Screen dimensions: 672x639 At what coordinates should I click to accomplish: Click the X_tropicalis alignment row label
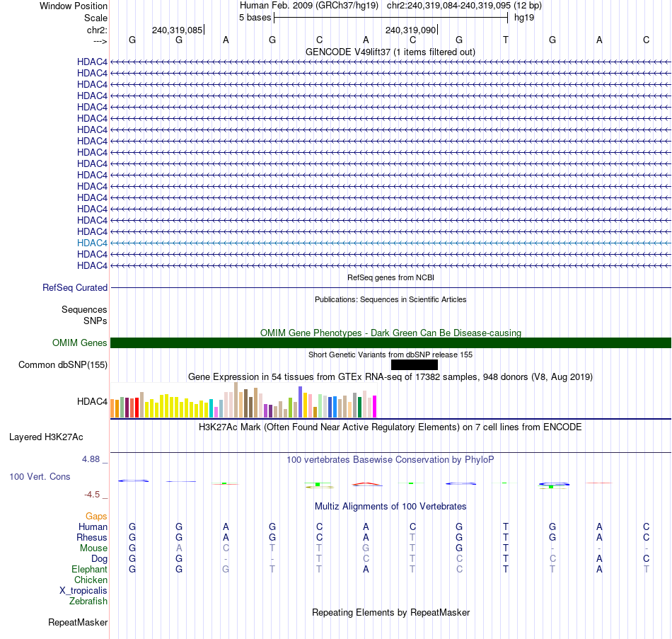click(83, 591)
